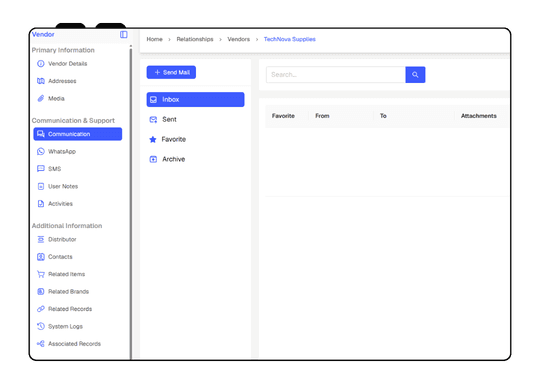
Task: Select Communication in the sidebar
Action: point(78,134)
